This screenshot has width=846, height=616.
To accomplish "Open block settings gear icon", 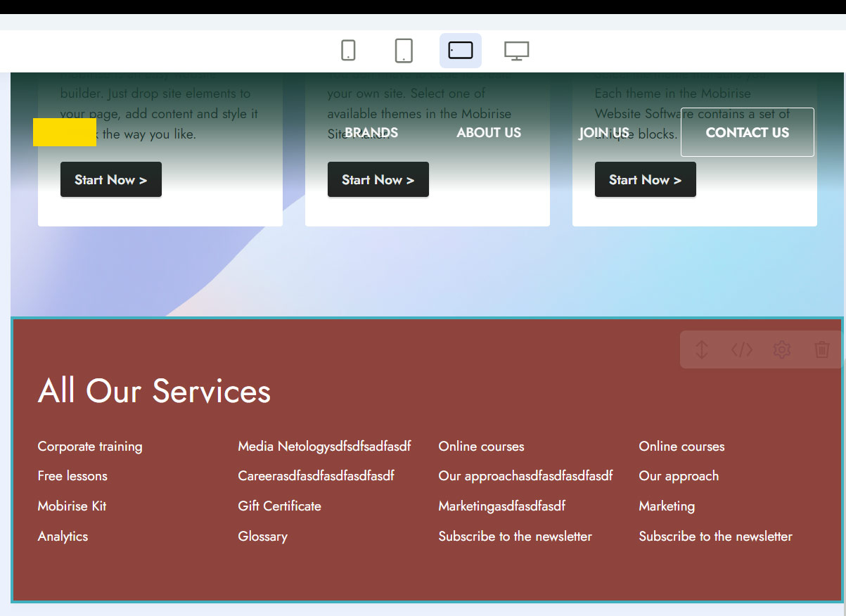I will [x=782, y=349].
